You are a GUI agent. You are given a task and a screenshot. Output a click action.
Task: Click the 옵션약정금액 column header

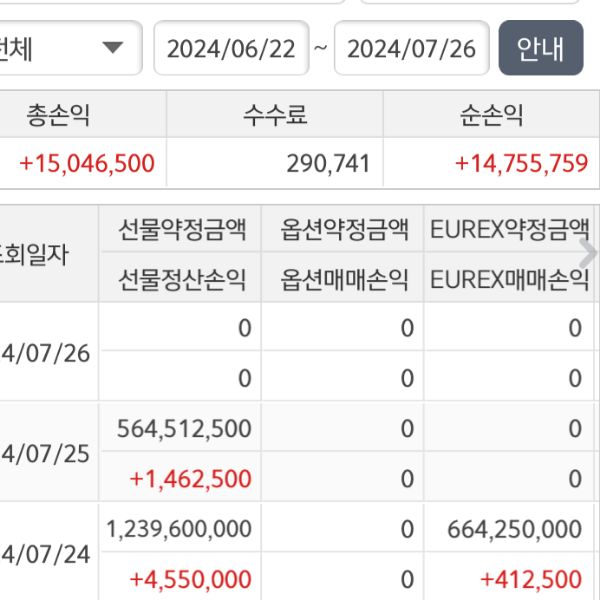pos(344,230)
